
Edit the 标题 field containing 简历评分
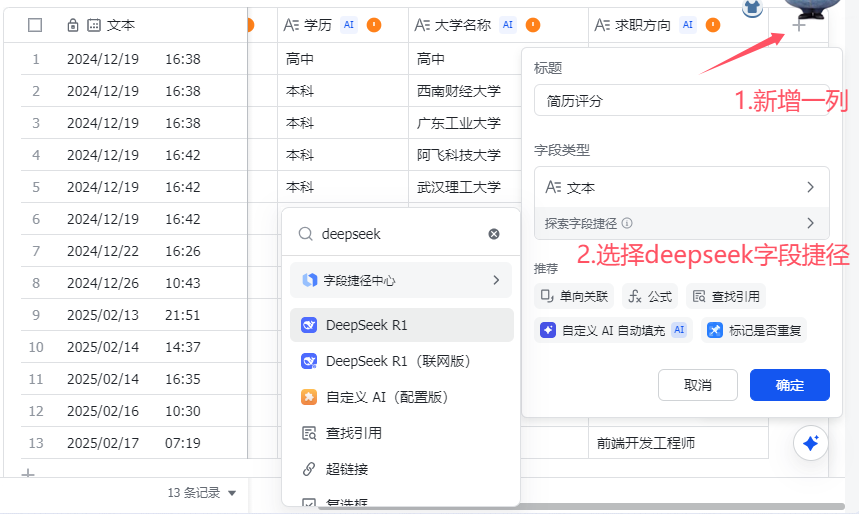tap(682, 100)
